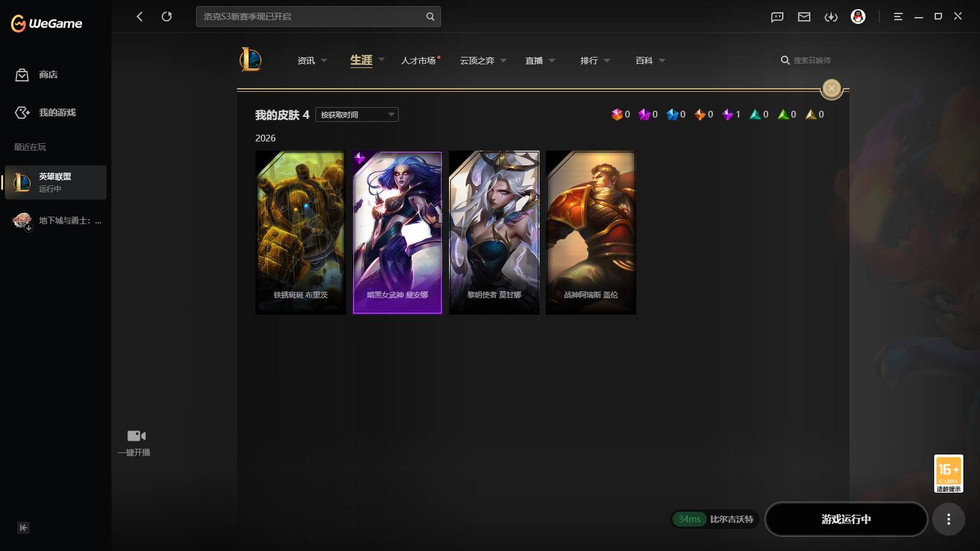Click the 我的皮肤 4 heading
The width and height of the screenshot is (980, 551).
pos(282,114)
